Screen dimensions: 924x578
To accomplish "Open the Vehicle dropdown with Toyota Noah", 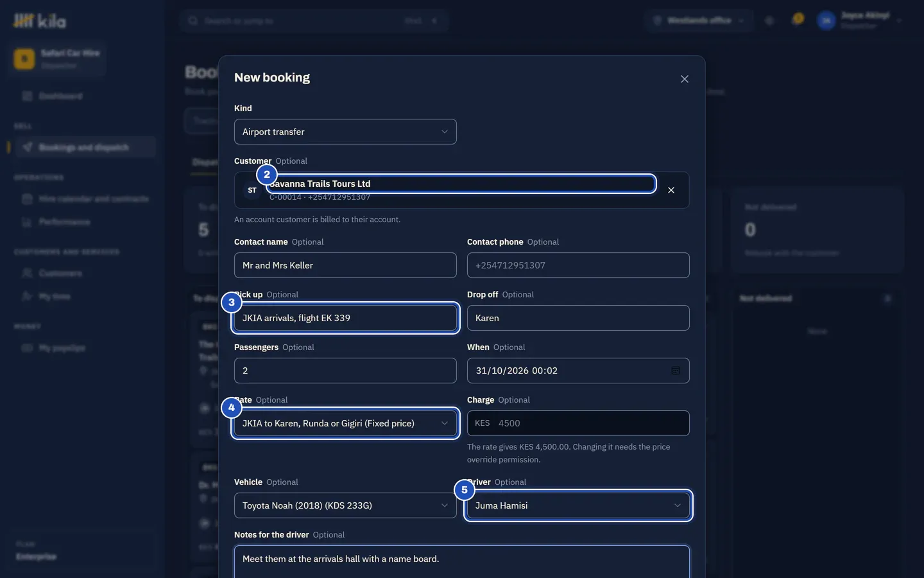I will [x=345, y=505].
